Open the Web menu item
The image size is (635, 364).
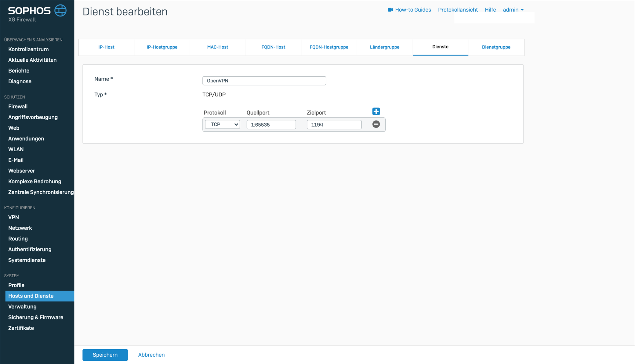point(14,128)
